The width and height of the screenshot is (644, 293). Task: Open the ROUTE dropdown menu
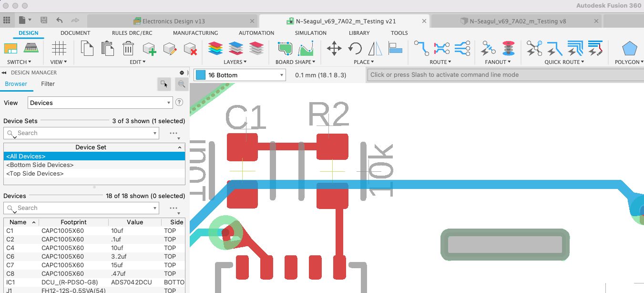(440, 62)
